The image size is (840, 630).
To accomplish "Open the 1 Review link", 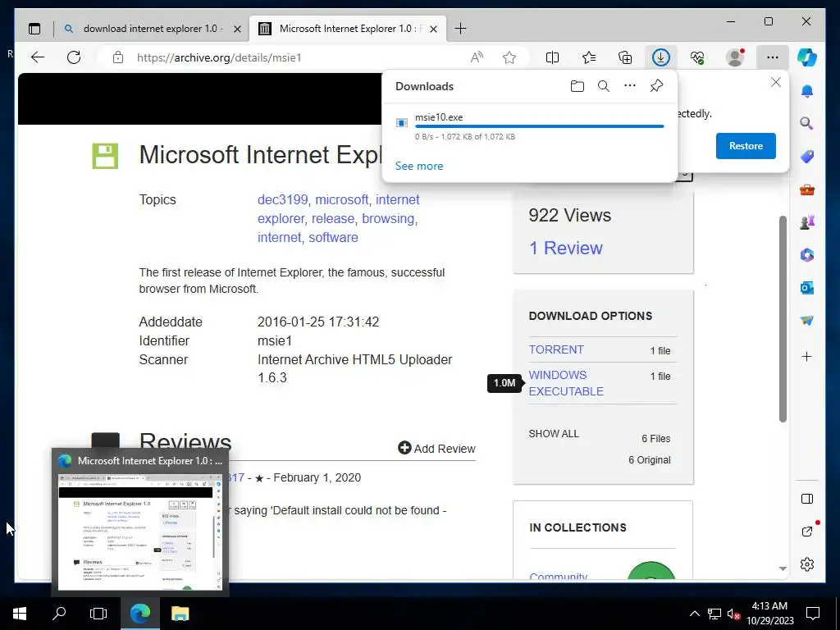I will 566,248.
